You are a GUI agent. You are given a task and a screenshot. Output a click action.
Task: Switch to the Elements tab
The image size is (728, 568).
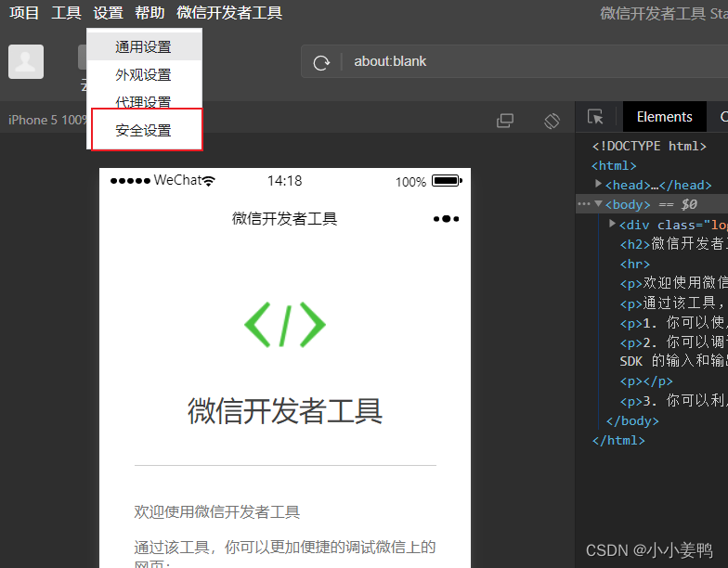coord(665,117)
